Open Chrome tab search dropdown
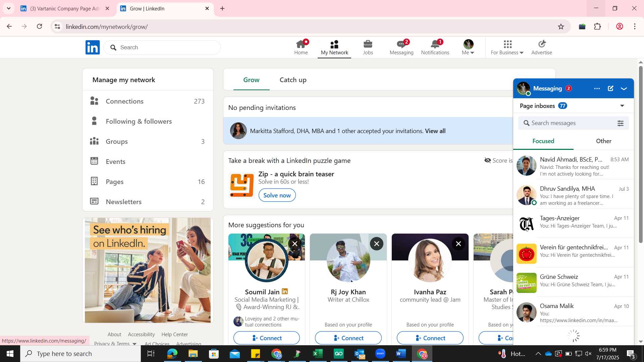Viewport: 644px width, 362px height. [x=9, y=8]
